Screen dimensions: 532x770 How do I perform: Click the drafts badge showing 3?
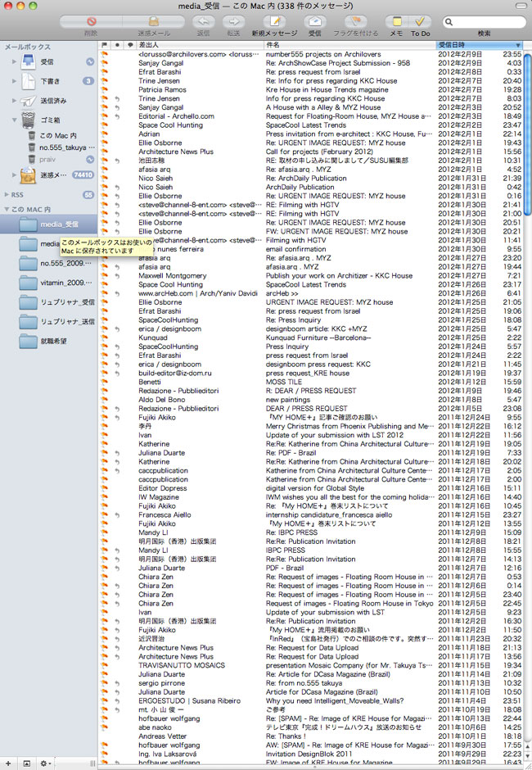88,81
